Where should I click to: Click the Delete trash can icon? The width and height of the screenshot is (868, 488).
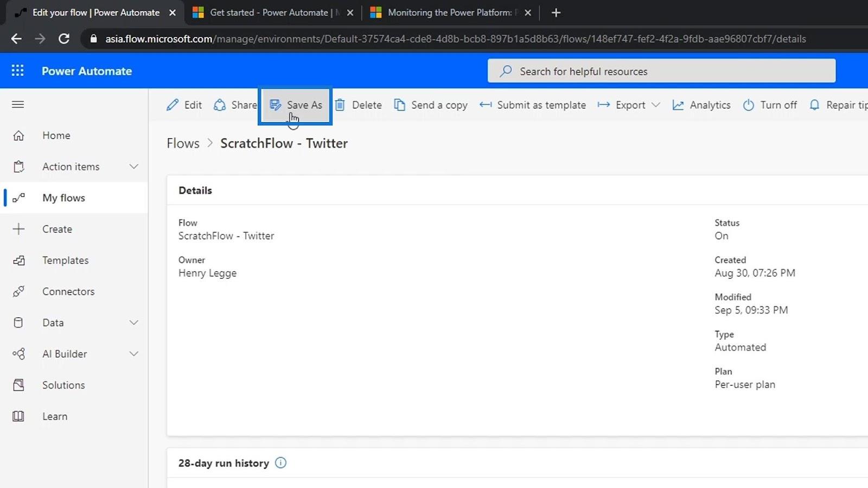pyautogui.click(x=340, y=105)
